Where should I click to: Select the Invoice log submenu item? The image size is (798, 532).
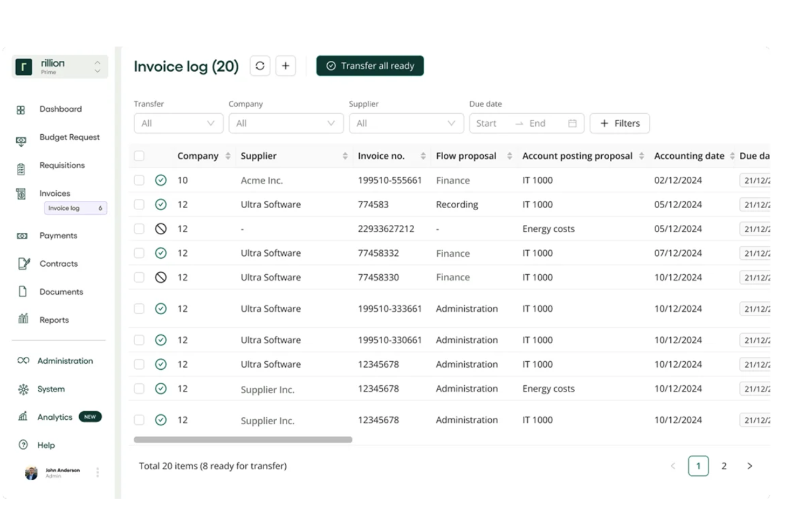coord(75,208)
